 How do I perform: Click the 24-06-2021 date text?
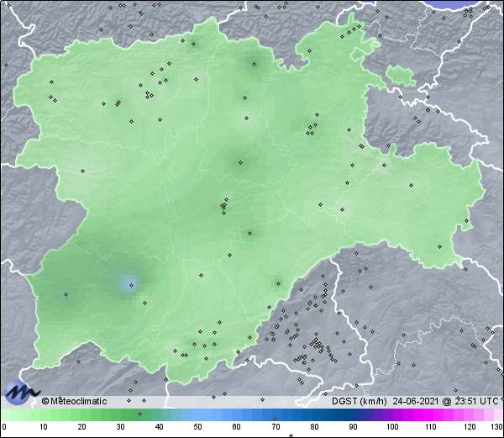tap(416, 401)
